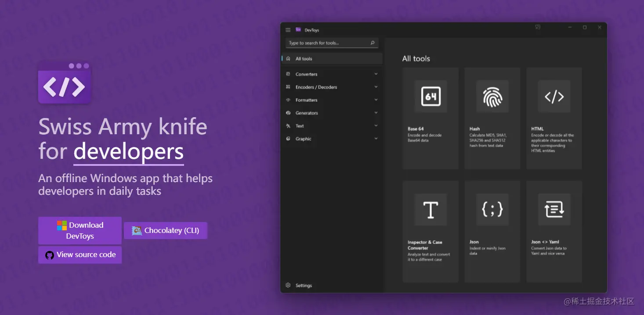644x315 pixels.
Task: Click the Json <> Yaml converter icon
Action: [554, 210]
